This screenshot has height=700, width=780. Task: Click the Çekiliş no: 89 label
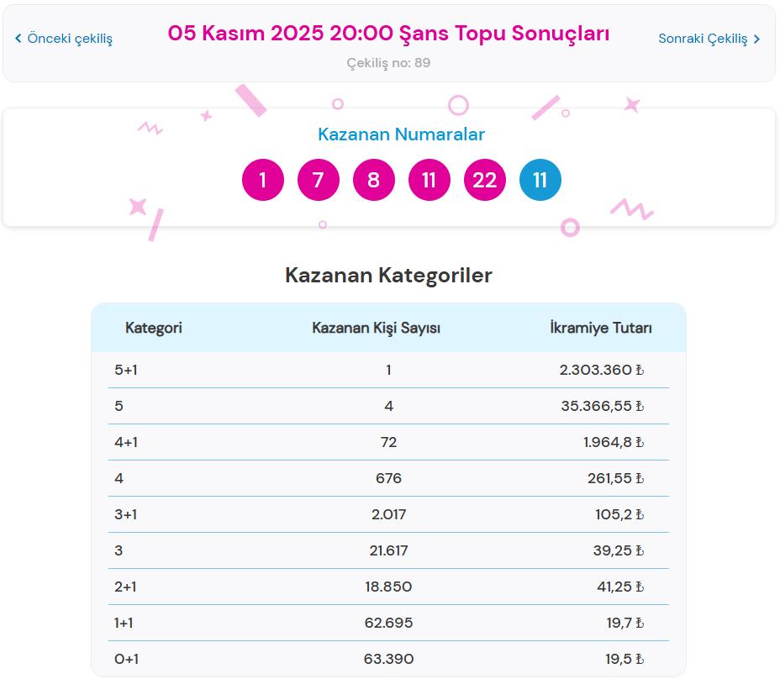390,62
